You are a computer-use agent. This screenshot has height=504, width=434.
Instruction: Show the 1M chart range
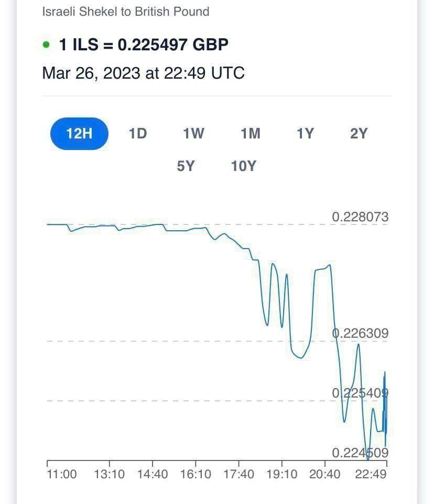[251, 134]
